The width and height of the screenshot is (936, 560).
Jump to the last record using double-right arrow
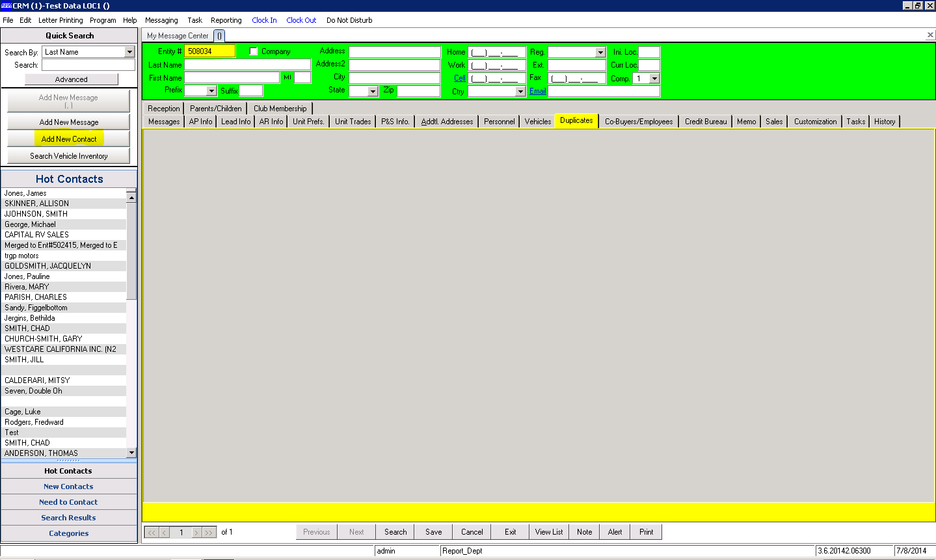click(209, 531)
